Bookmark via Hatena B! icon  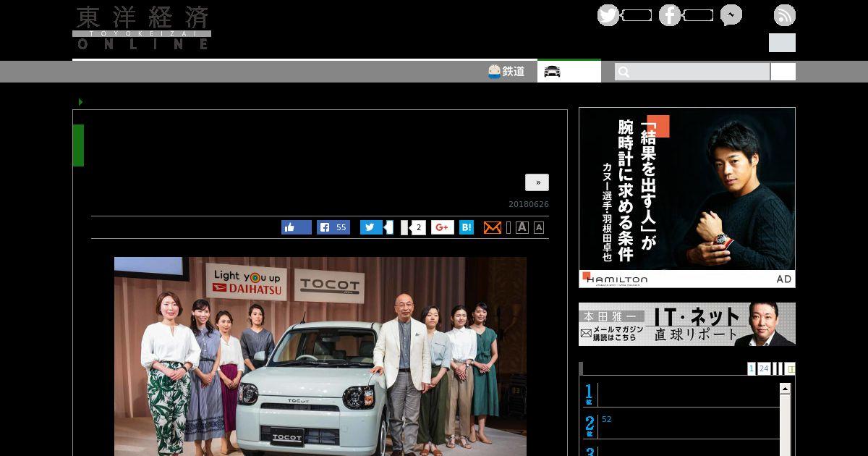click(467, 227)
